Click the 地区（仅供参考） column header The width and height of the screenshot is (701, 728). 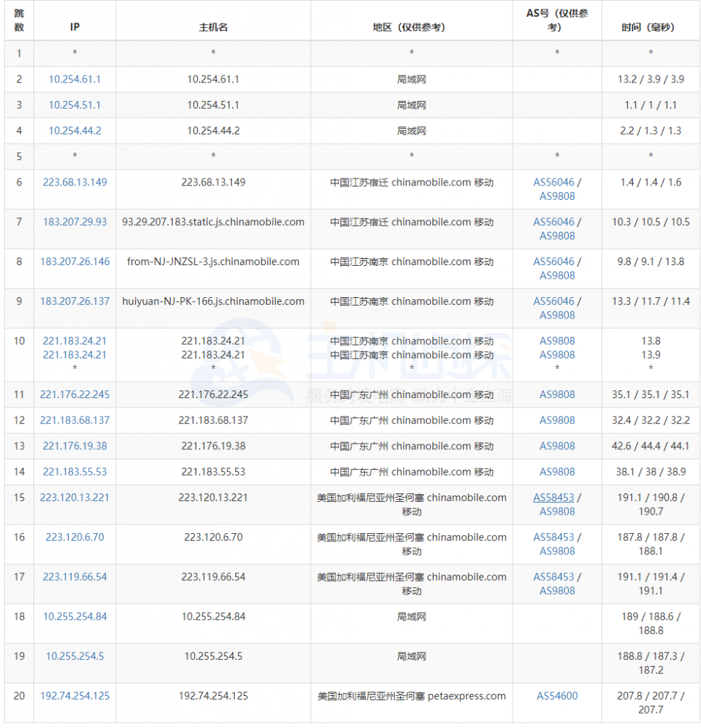412,27
